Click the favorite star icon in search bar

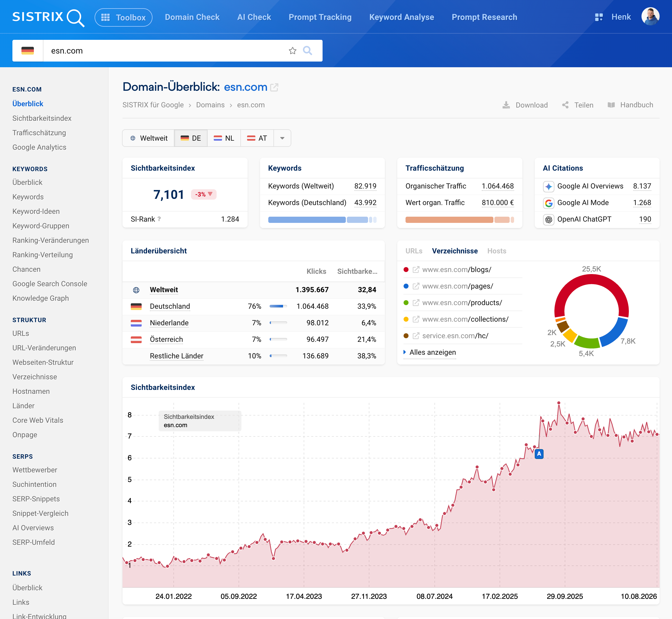point(292,51)
